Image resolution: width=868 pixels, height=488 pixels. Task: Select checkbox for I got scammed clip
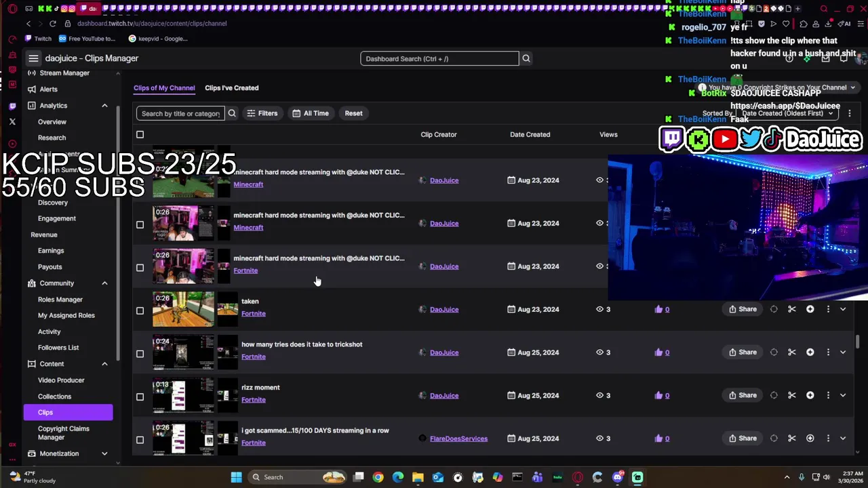[140, 439]
